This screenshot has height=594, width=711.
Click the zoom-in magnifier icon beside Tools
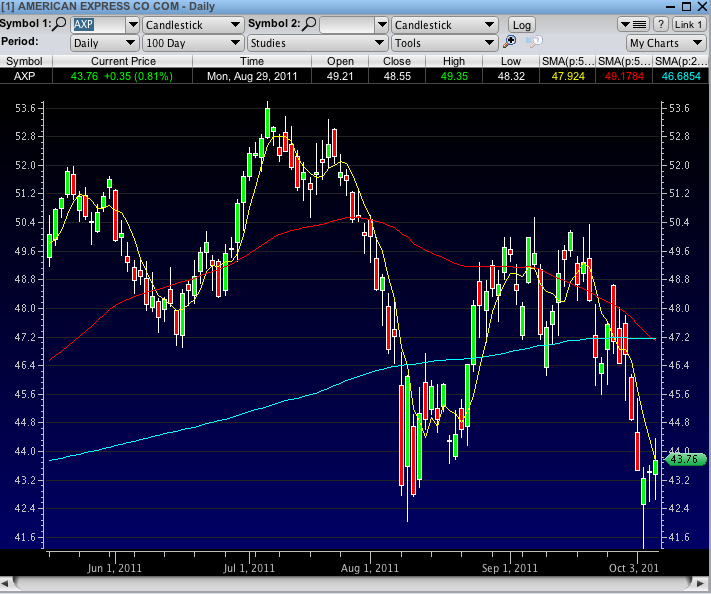pyautogui.click(x=510, y=42)
